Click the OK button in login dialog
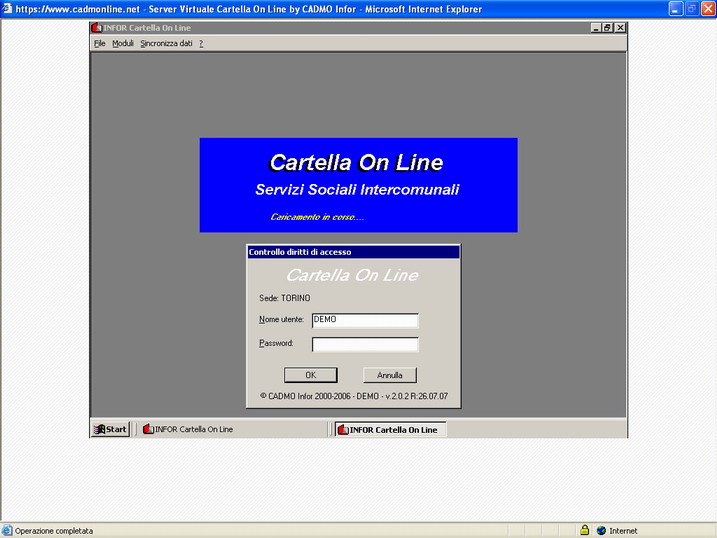Viewport: 717px width, 538px height. 310,375
